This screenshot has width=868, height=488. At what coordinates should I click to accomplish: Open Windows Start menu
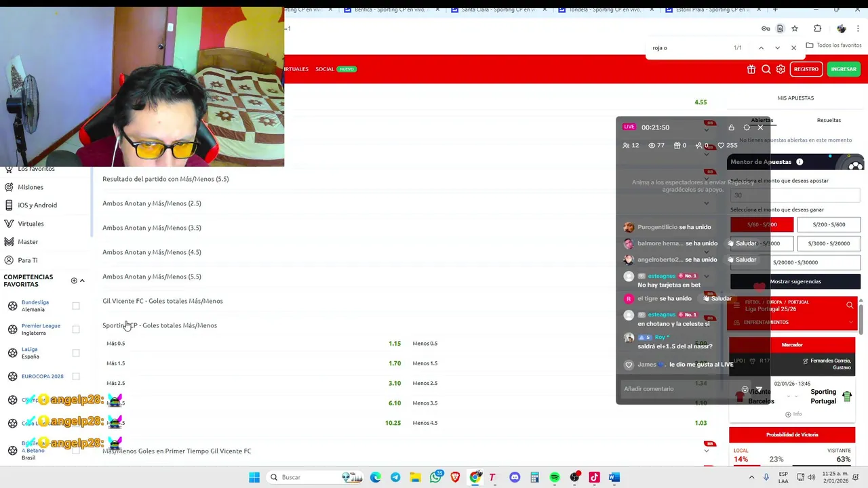click(x=254, y=477)
